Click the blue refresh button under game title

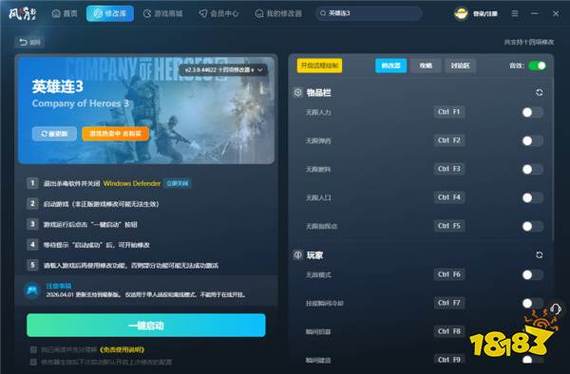point(54,134)
